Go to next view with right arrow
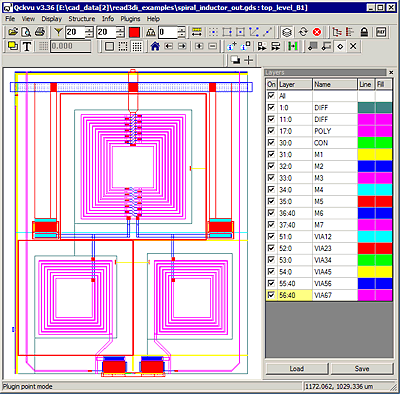400x394 pixels. [182, 46]
